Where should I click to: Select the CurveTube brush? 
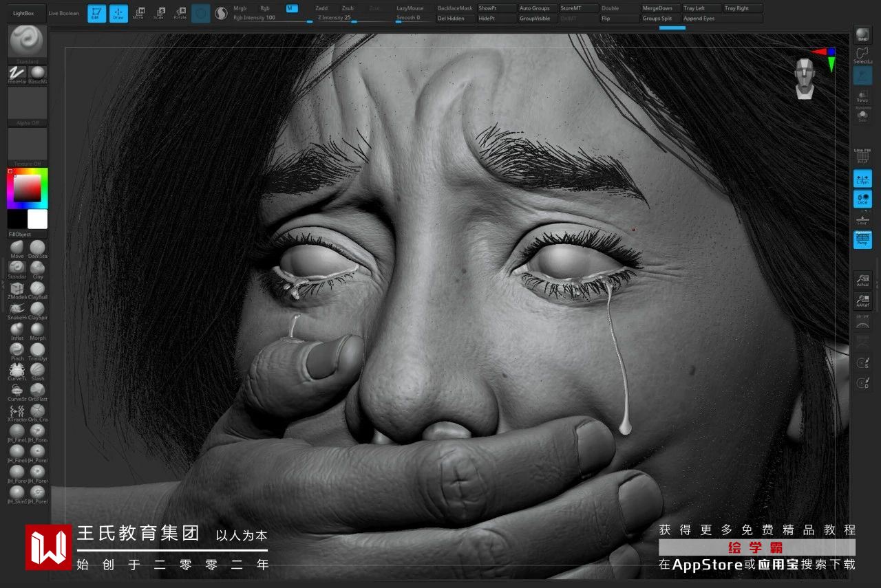[x=17, y=371]
